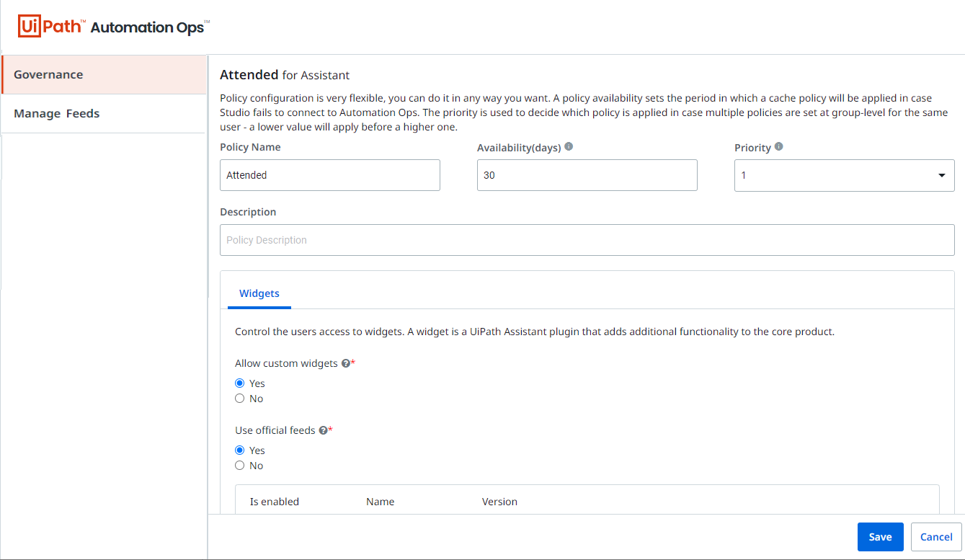Click the 'Attended for Assistant' heading
Image resolution: width=965 pixels, height=560 pixels.
click(x=285, y=75)
